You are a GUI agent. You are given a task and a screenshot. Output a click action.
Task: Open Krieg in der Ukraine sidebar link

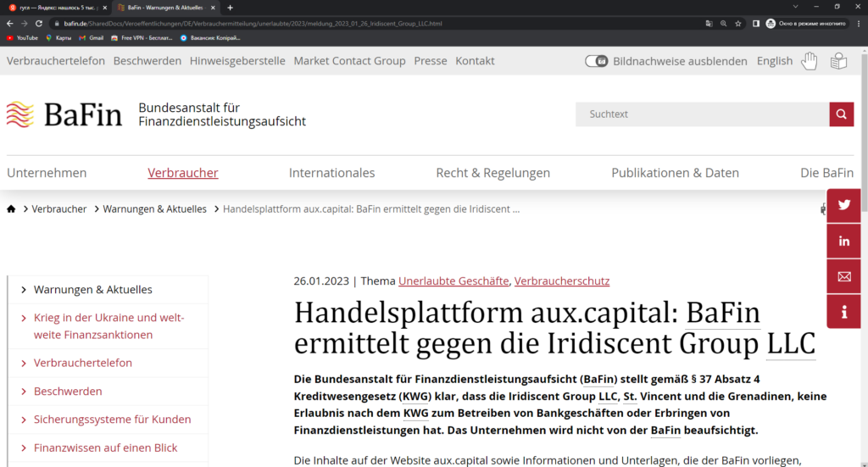(x=109, y=326)
